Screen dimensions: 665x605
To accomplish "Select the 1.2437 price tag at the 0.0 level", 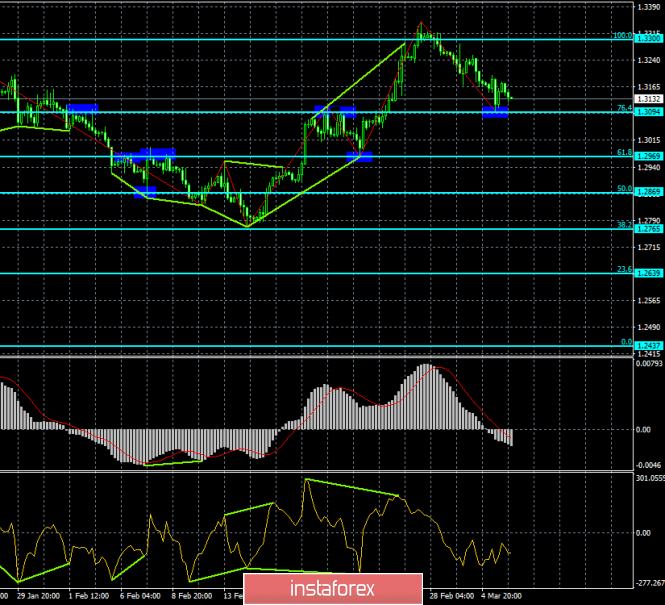I will 649,346.
